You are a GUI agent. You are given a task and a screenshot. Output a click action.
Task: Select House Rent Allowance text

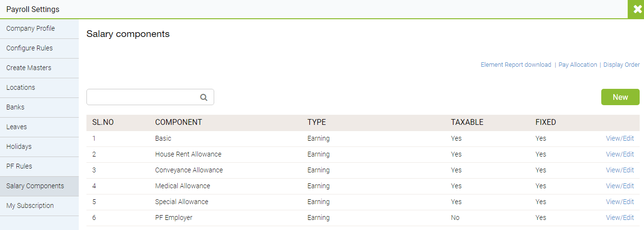(188, 154)
